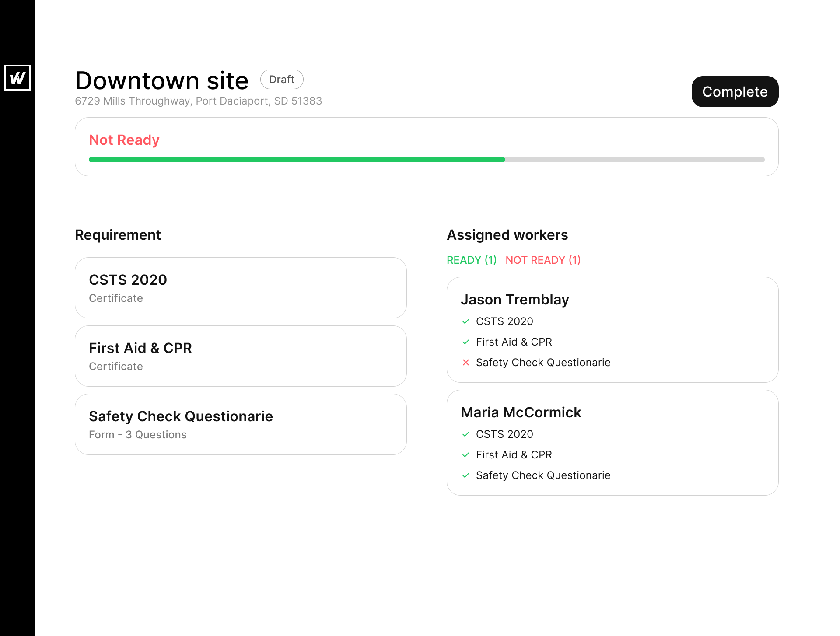
Task: Select the Maria McCormick worker name
Action: point(521,412)
